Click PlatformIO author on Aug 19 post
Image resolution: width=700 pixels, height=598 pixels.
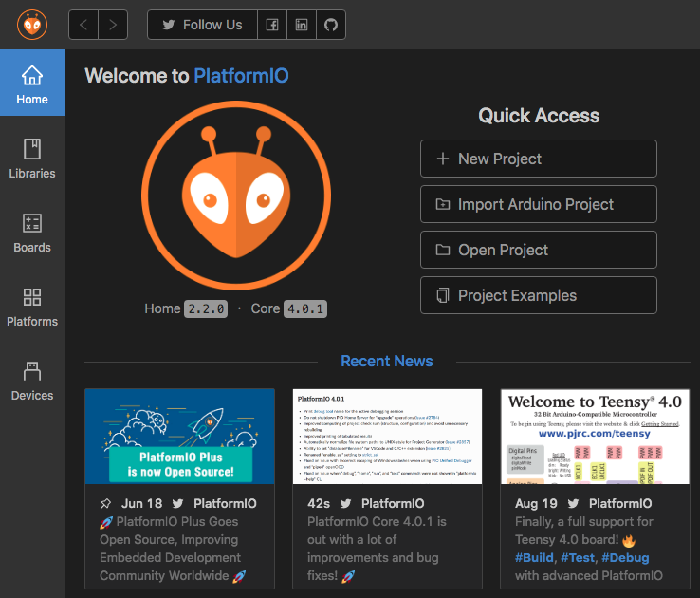(x=620, y=503)
